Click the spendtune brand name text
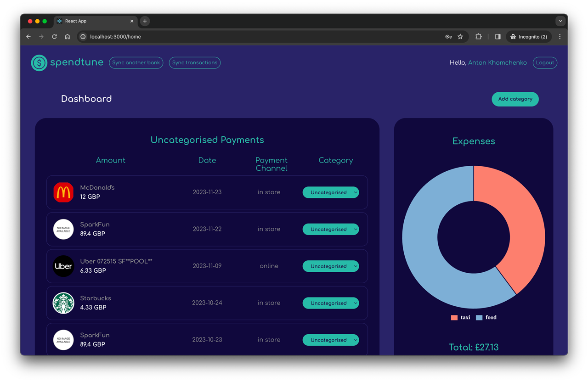 (x=77, y=62)
